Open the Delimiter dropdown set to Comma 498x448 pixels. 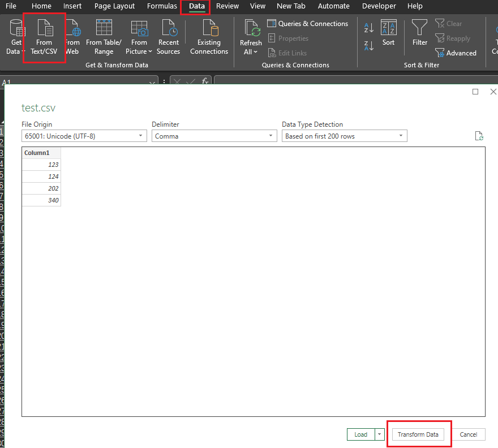(271, 136)
